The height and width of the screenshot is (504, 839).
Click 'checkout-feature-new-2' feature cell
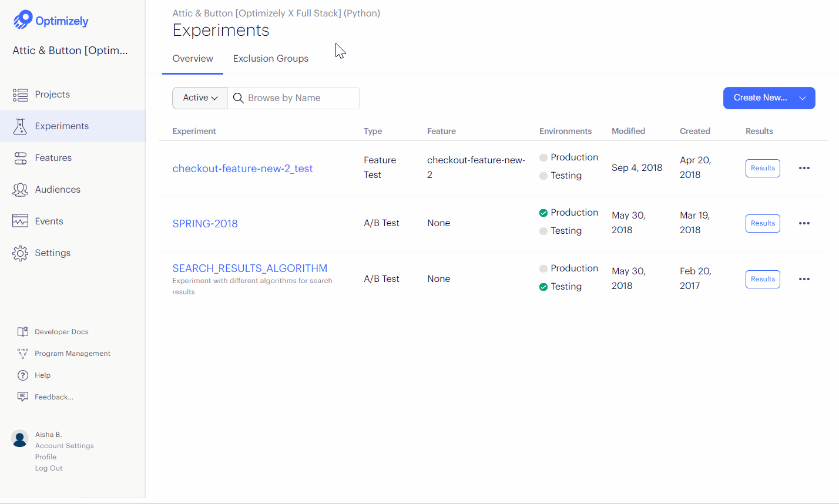click(476, 167)
